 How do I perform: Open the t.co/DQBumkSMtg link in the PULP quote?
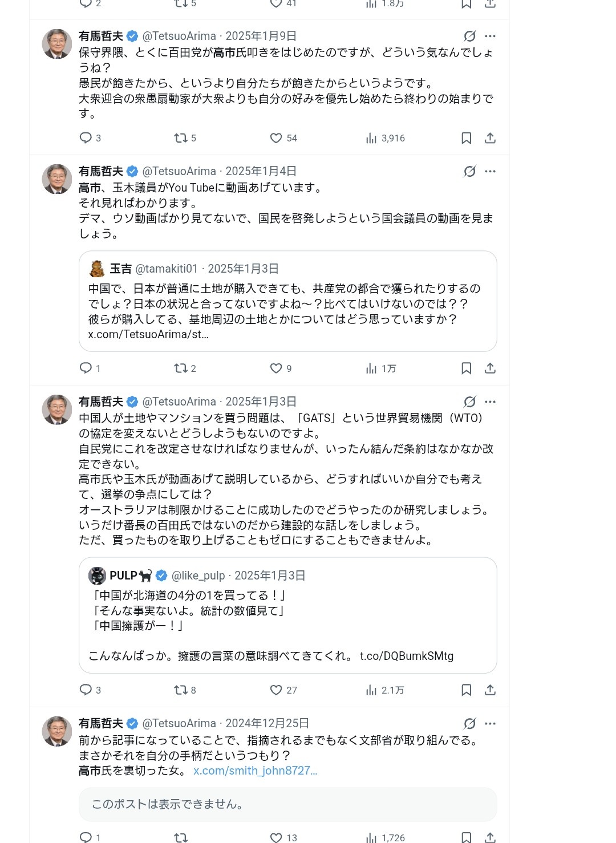407,656
